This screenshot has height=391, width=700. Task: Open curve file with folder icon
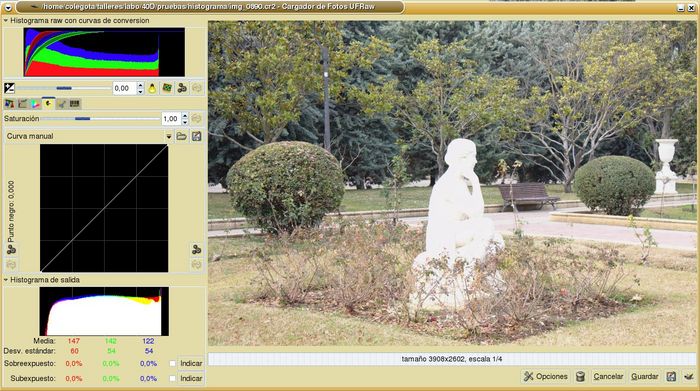181,136
